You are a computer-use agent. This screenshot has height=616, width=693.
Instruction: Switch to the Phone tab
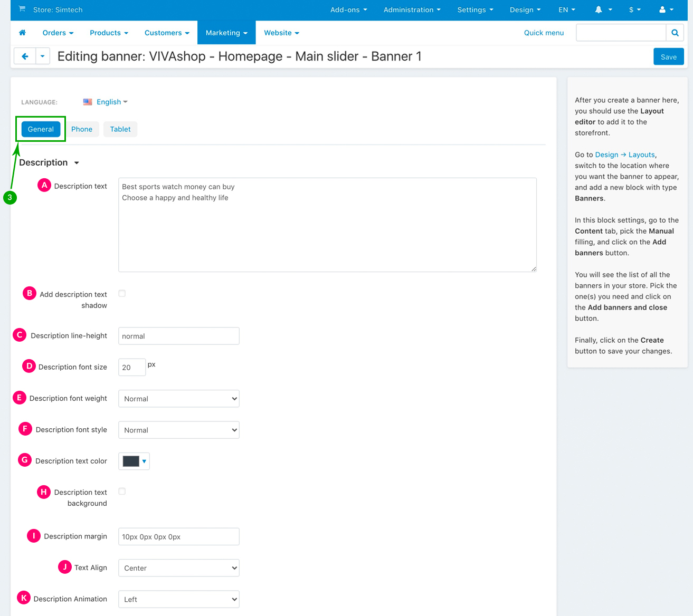[x=82, y=129]
